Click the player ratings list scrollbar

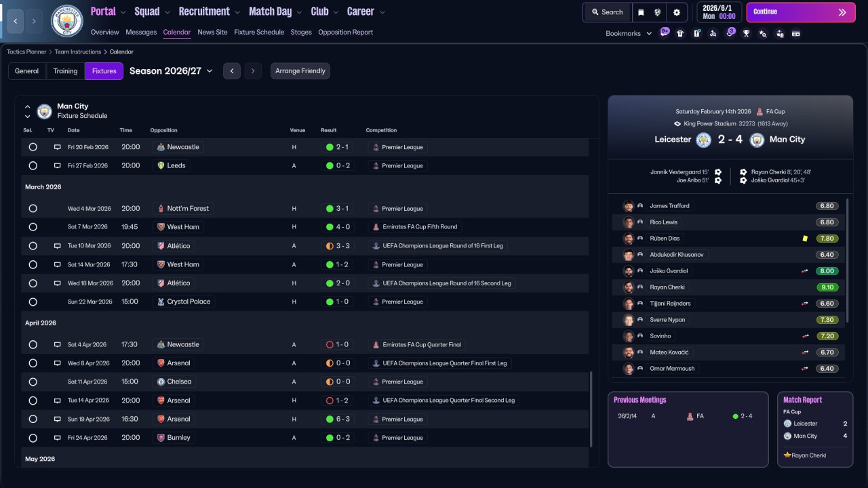click(848, 260)
